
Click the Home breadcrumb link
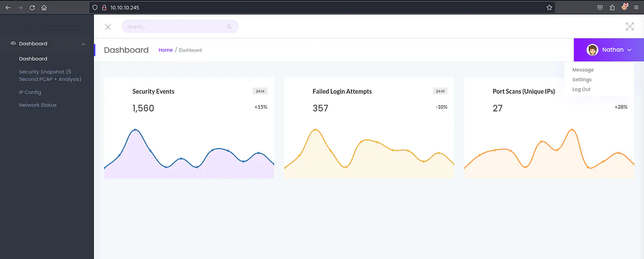(166, 50)
